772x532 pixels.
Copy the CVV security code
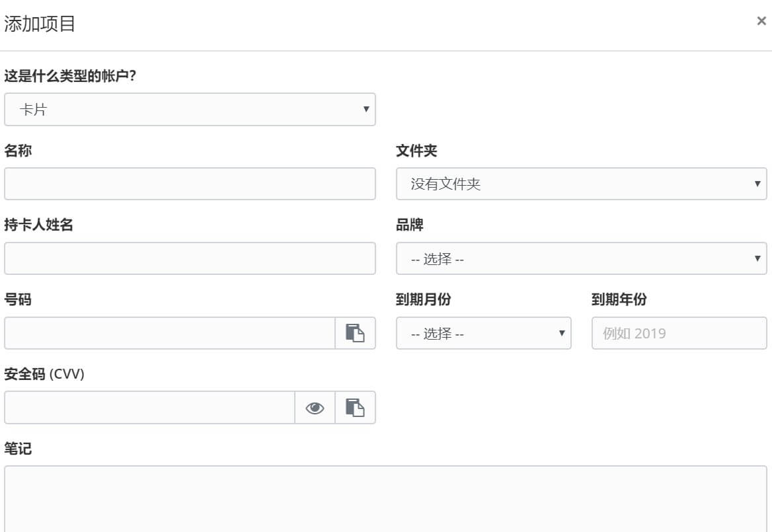(355, 408)
